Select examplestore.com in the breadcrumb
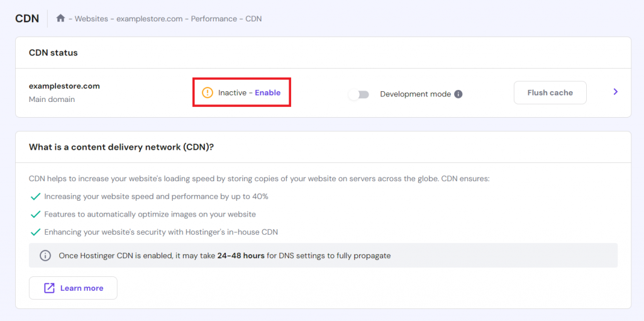This screenshot has height=321, width=644. pyautogui.click(x=150, y=19)
